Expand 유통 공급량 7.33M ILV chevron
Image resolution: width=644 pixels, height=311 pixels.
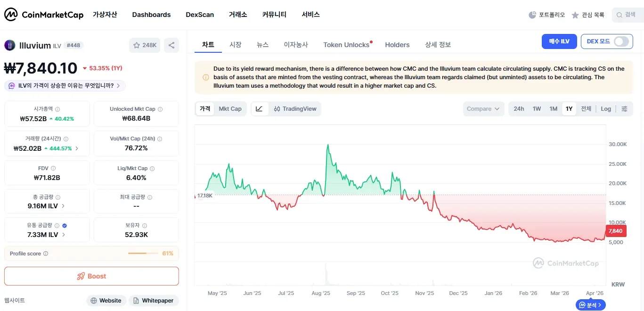[x=63, y=235]
